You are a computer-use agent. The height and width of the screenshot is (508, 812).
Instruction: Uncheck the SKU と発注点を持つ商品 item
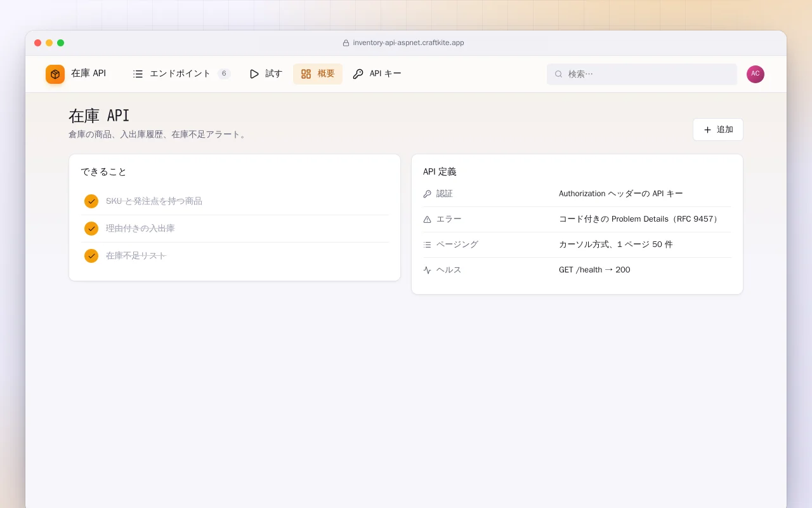coord(91,201)
